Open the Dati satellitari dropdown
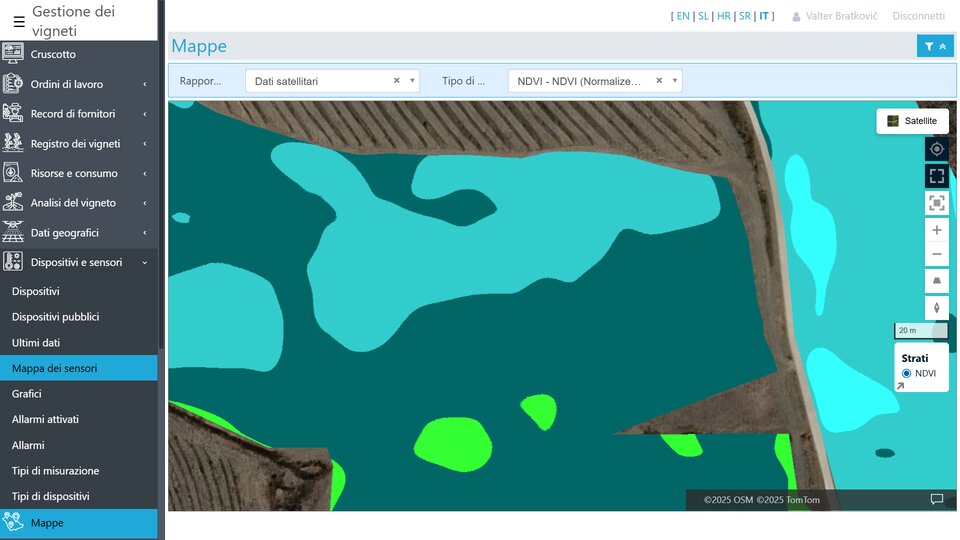960x540 pixels. pyautogui.click(x=320, y=81)
